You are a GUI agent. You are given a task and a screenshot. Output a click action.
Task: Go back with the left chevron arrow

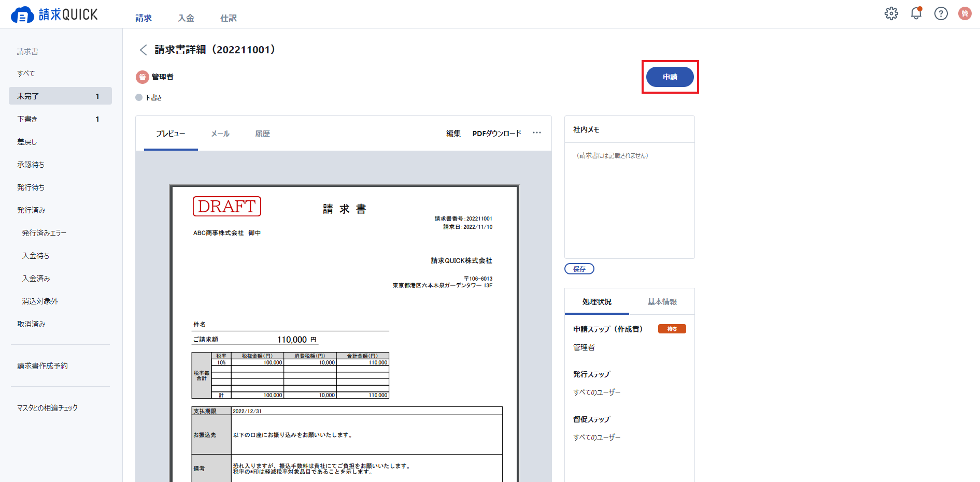pos(144,50)
